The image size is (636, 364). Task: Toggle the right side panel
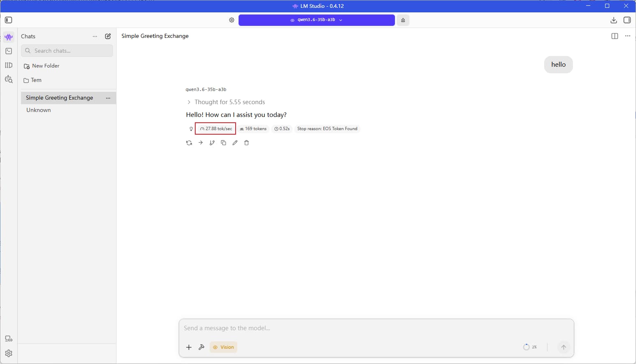[x=627, y=20]
